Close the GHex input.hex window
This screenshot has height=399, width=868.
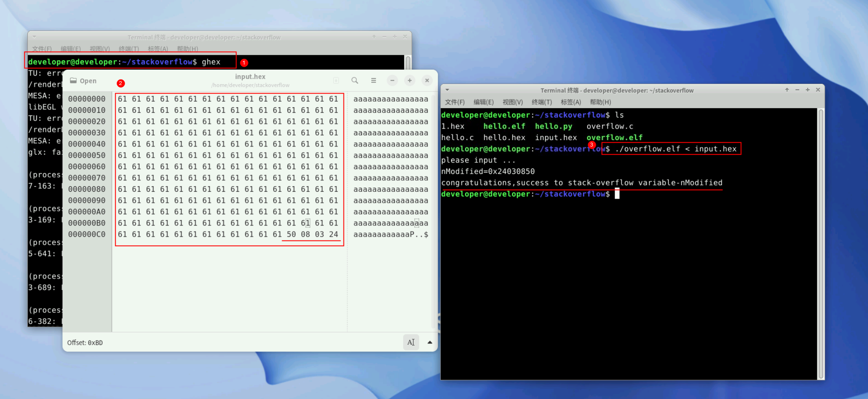click(x=427, y=80)
